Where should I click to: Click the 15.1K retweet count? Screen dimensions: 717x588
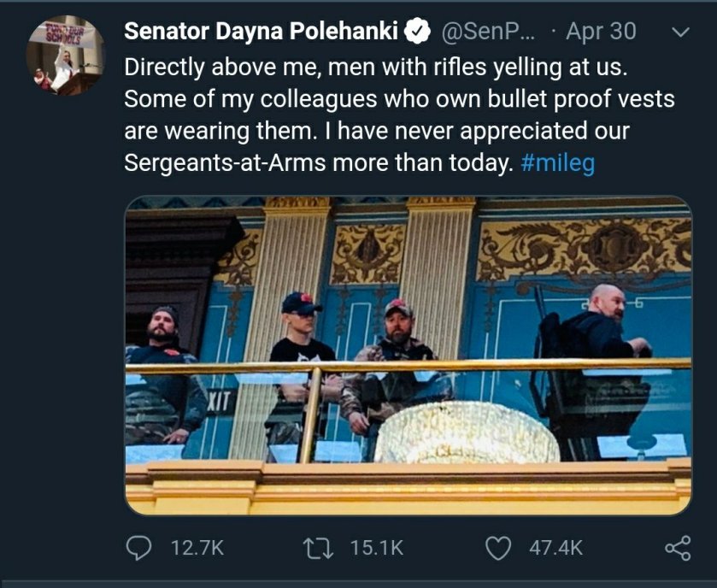(x=377, y=548)
